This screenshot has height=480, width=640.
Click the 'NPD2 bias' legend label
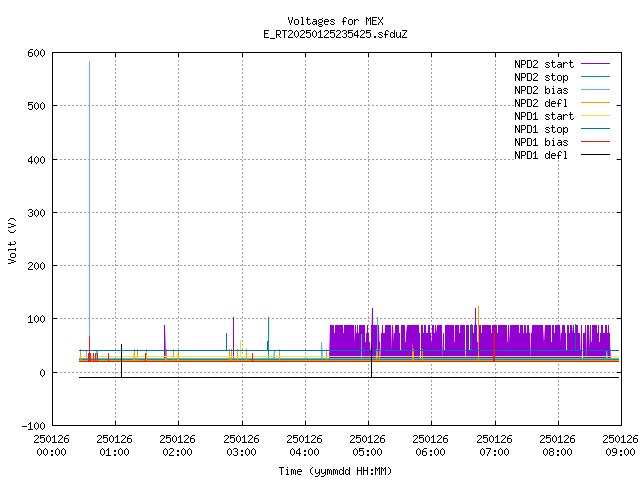[541, 90]
